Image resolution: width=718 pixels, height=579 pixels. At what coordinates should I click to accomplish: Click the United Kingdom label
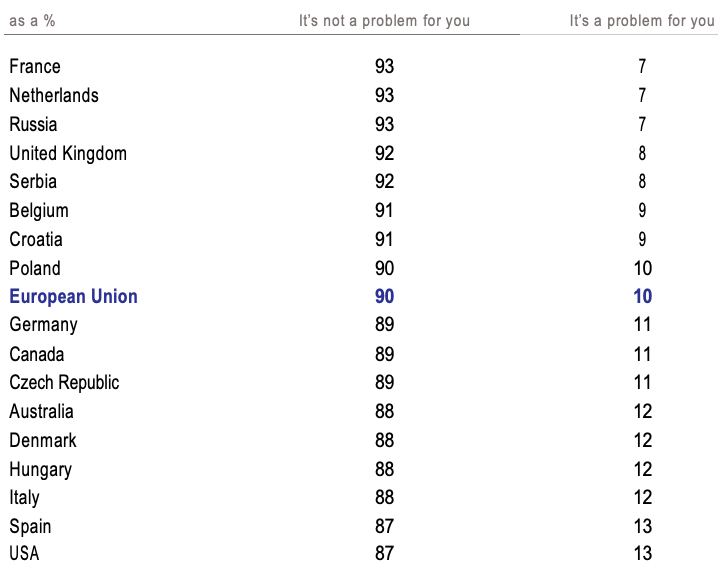(68, 154)
